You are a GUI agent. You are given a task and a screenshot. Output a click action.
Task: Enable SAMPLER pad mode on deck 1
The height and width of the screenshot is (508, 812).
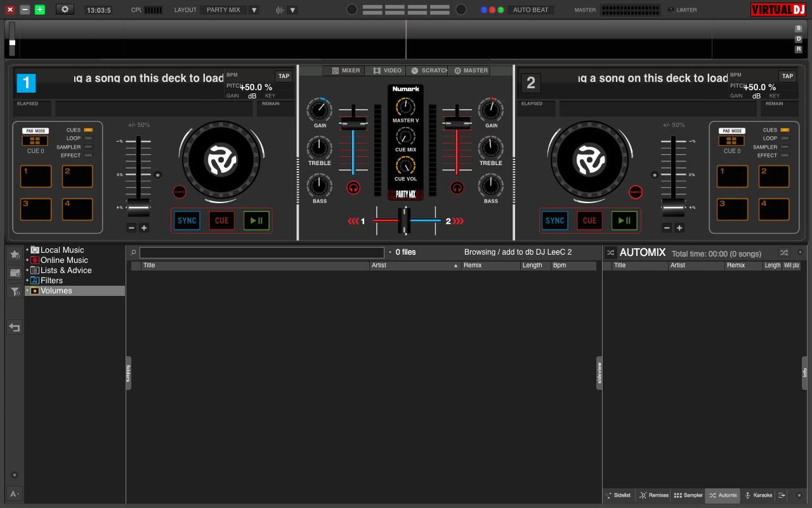[x=88, y=147]
